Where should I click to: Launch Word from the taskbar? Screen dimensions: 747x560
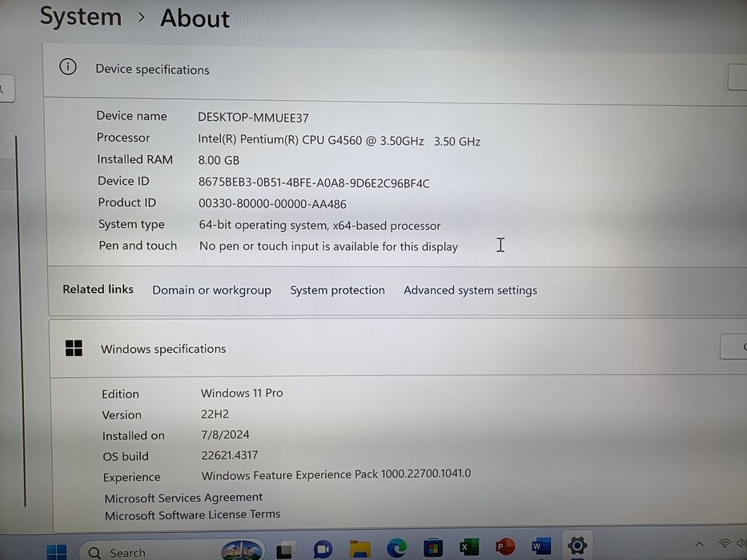(x=540, y=546)
